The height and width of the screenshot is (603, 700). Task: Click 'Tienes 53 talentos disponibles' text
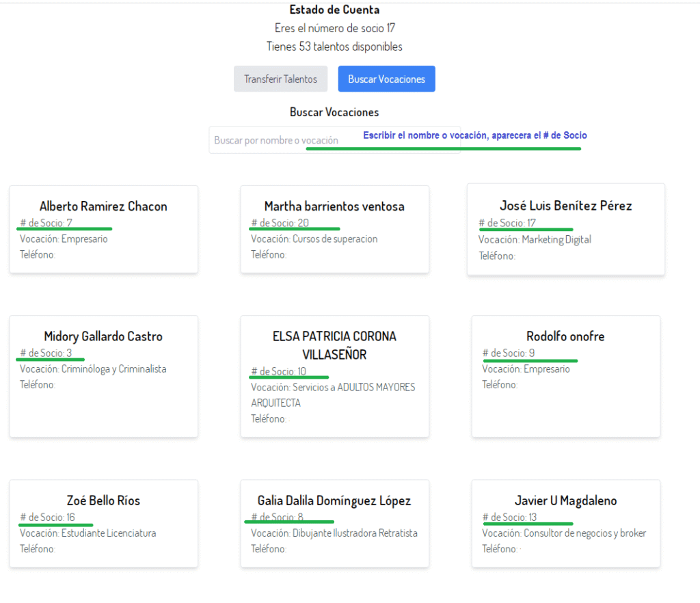pyautogui.click(x=334, y=46)
